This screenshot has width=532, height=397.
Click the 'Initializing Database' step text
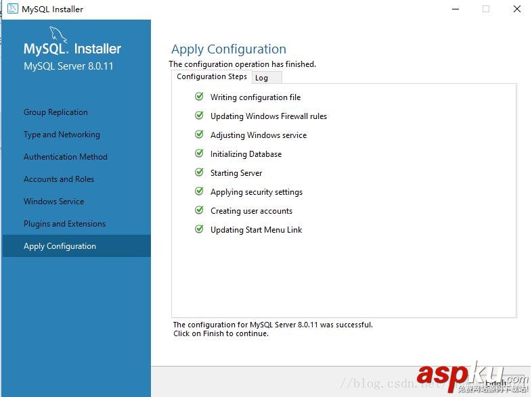click(x=246, y=154)
